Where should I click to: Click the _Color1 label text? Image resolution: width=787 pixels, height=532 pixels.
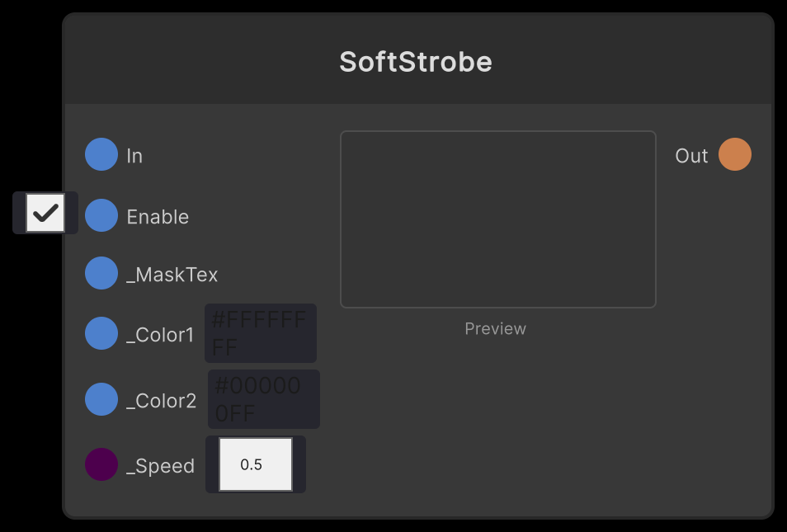tap(160, 334)
